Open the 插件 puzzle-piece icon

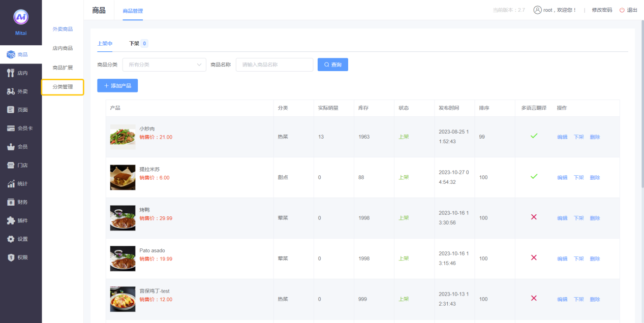[x=11, y=220]
